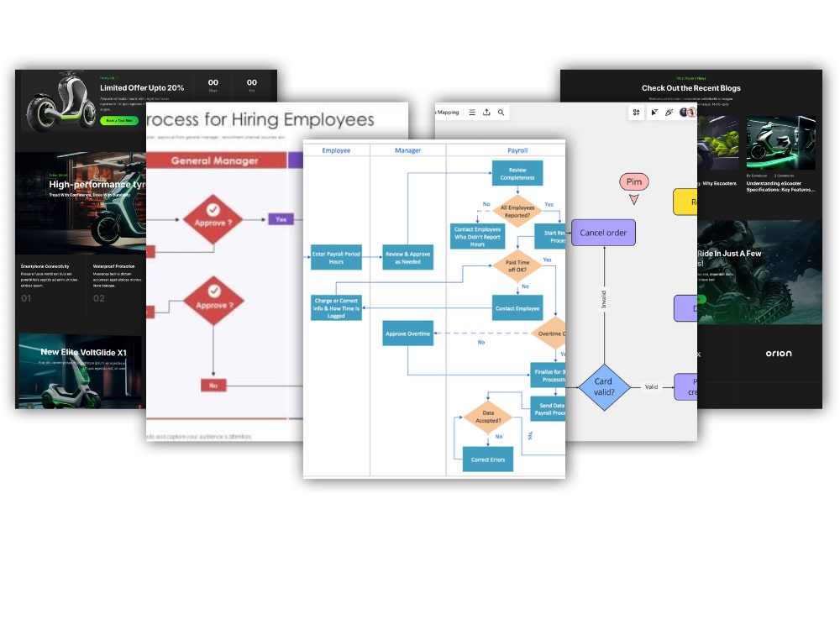This screenshot has height=630, width=840.
Task: Select Contact Employees Who Didn't Report Hours box
Action: tap(477, 236)
